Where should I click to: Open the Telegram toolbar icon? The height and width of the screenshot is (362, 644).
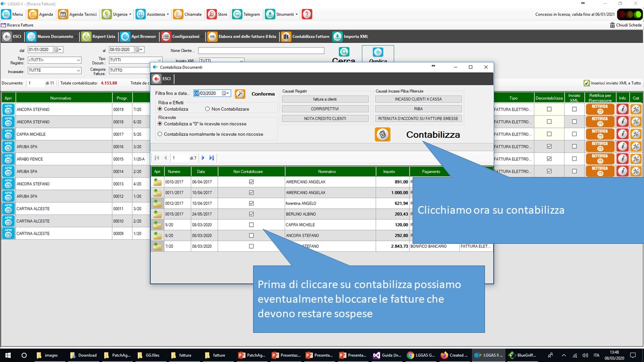237,14
